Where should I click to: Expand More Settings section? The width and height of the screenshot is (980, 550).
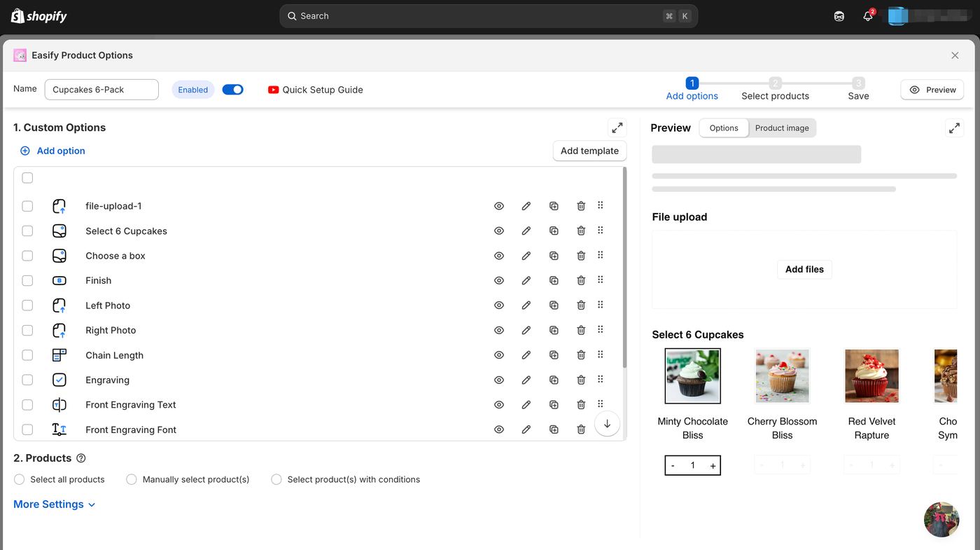tap(55, 504)
